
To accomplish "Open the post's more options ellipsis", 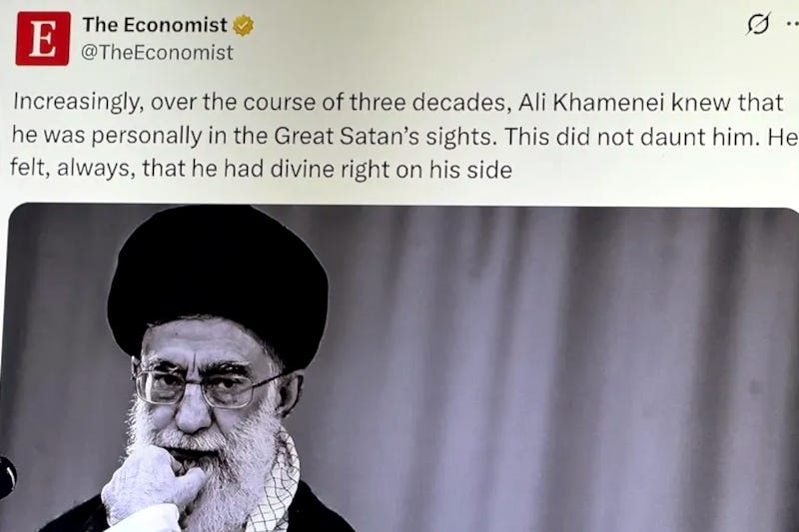I will click(x=792, y=23).
